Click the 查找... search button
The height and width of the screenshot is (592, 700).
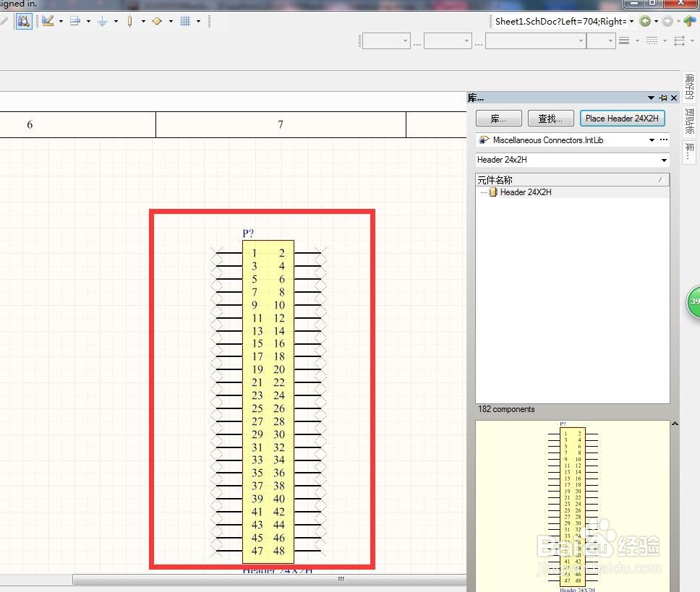click(550, 119)
